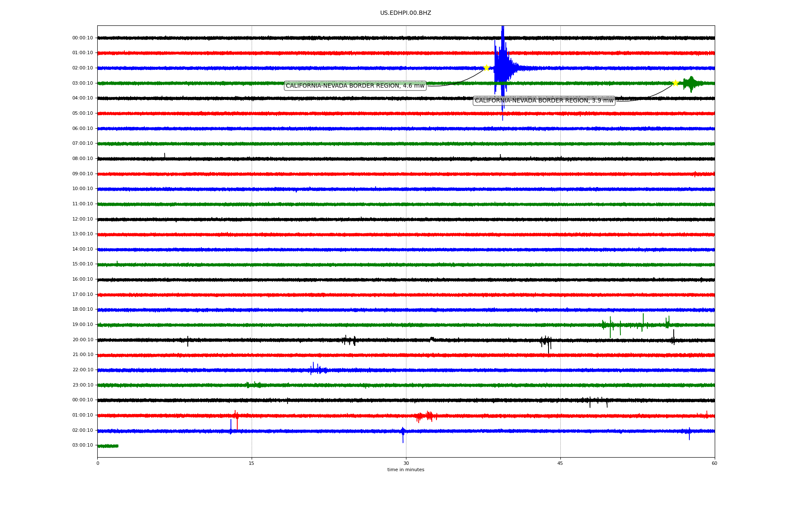Select the 14:00:10 time label
This screenshot has height=508, width=812.
(x=82, y=249)
